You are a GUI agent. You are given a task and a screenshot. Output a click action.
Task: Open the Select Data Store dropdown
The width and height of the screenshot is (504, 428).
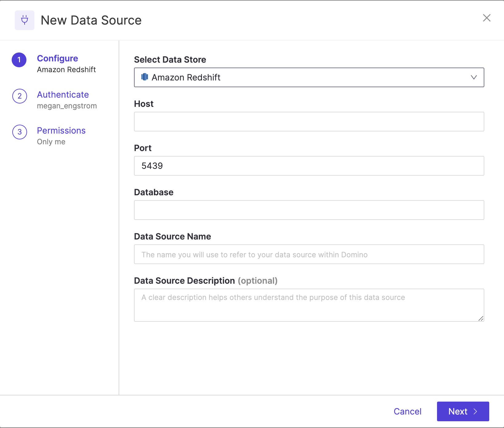[x=309, y=77]
